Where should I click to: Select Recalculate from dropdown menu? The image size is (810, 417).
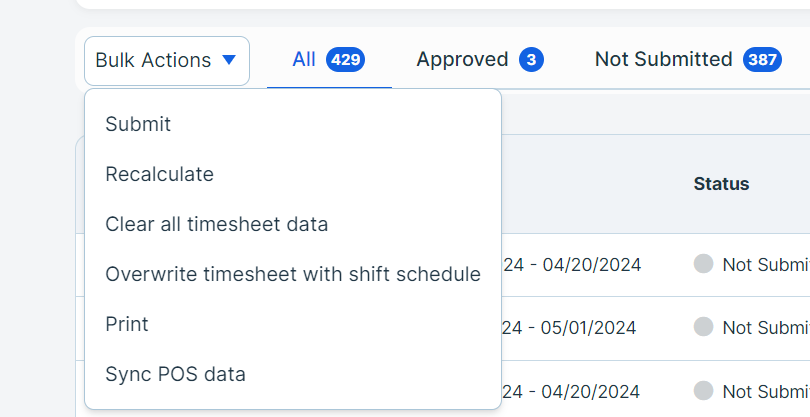click(160, 174)
